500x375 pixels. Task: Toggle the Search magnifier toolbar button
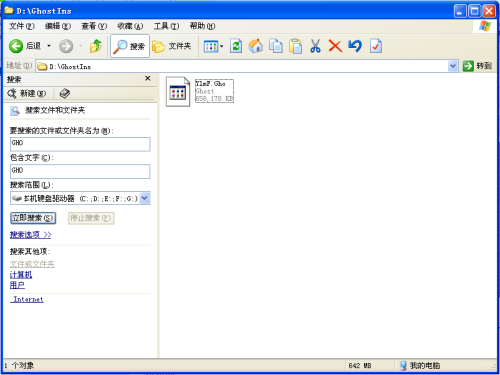tap(130, 46)
